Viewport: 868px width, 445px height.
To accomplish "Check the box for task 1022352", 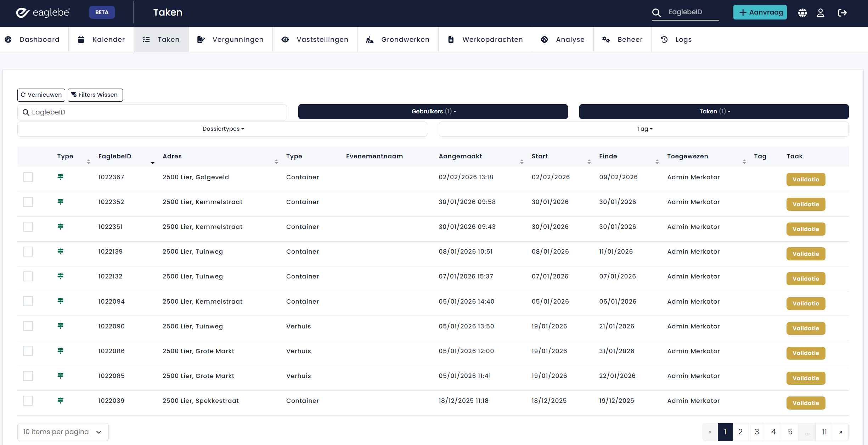I will (28, 202).
